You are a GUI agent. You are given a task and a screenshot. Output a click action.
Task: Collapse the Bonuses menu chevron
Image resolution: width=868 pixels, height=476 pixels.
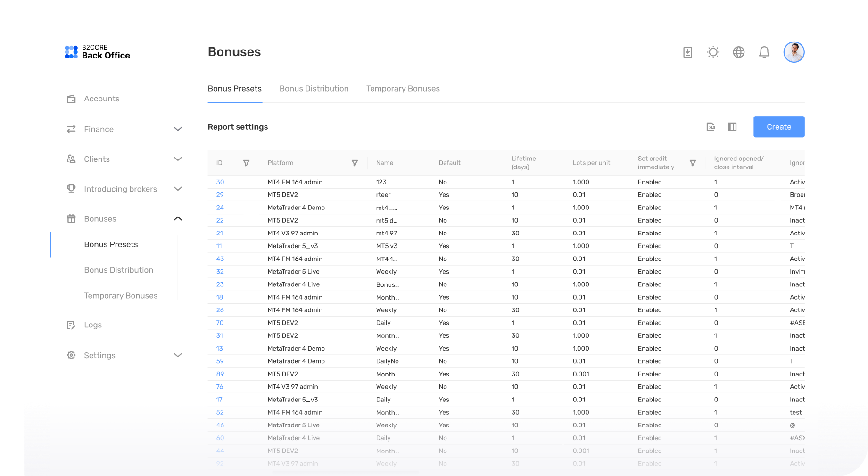coord(178,218)
